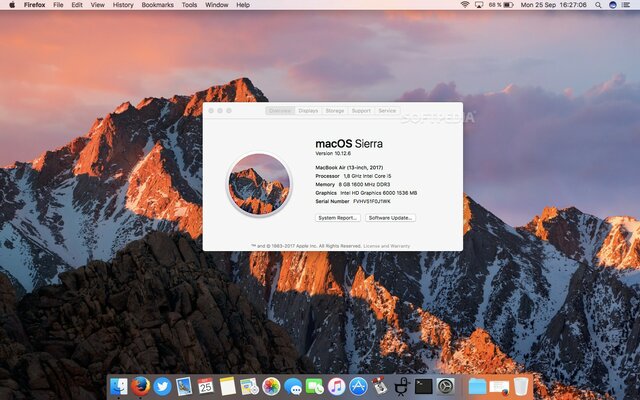Click the Graphics Intel HD Graphics 6000 line
Viewport: 640px width, 400px height.
366,193
